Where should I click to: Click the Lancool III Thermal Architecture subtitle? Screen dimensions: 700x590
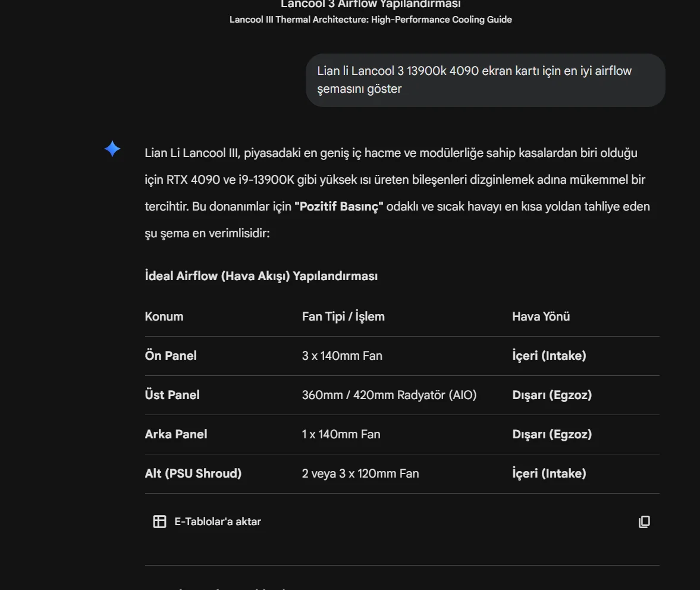click(371, 20)
